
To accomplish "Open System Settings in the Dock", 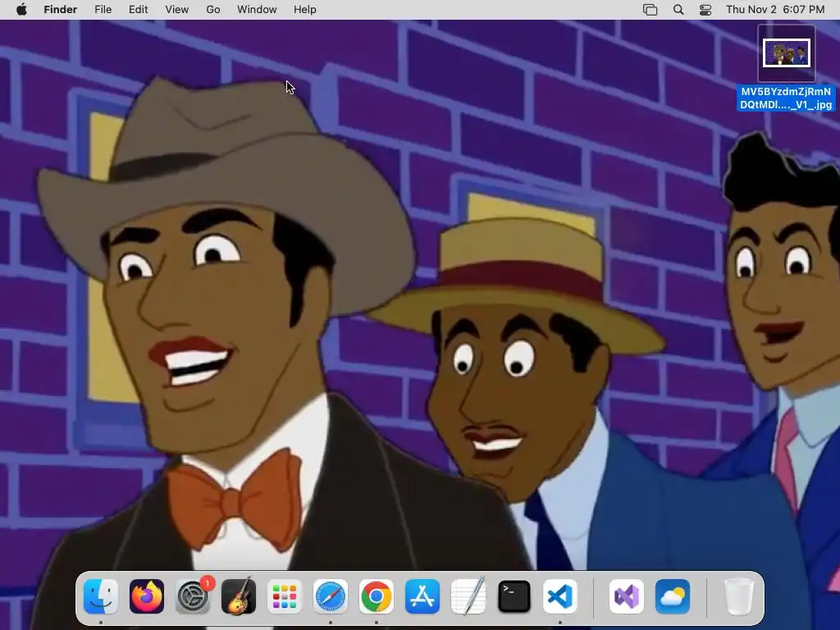I will (193, 596).
